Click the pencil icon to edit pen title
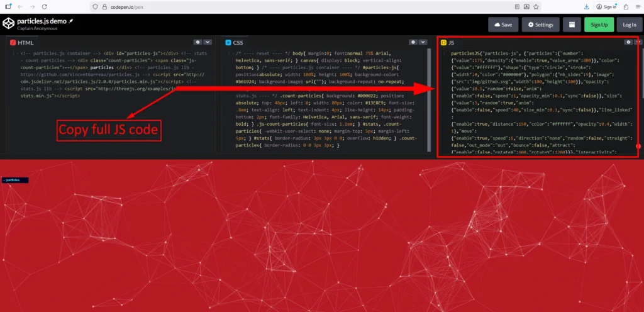The width and height of the screenshot is (644, 312). pos(71,21)
